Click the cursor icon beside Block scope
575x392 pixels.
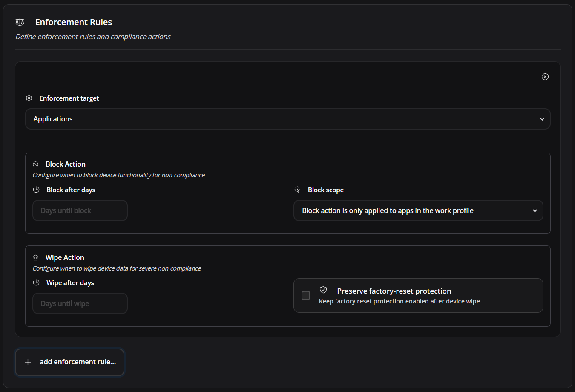pos(297,190)
